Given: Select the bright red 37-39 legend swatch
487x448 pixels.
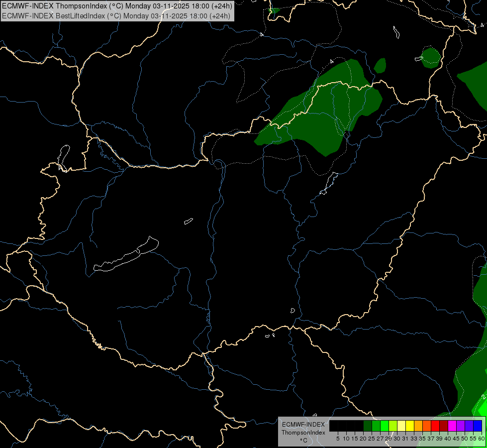Looking at the screenshot, I should click(435, 426).
